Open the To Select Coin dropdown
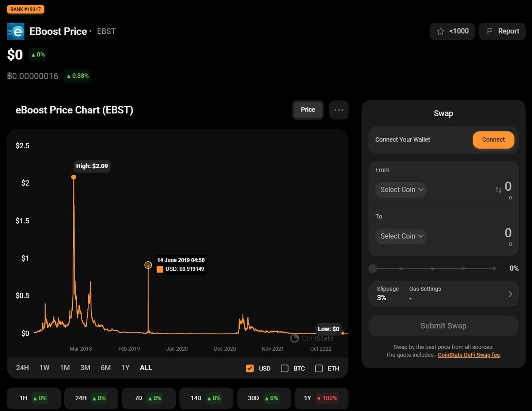 401,236
